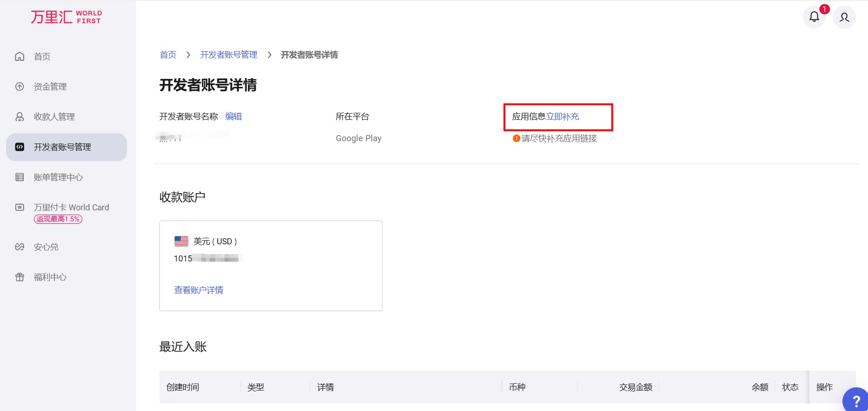Screen dimensions: 868x411
Task: Click 编辑 next to developer account name
Action: click(233, 117)
